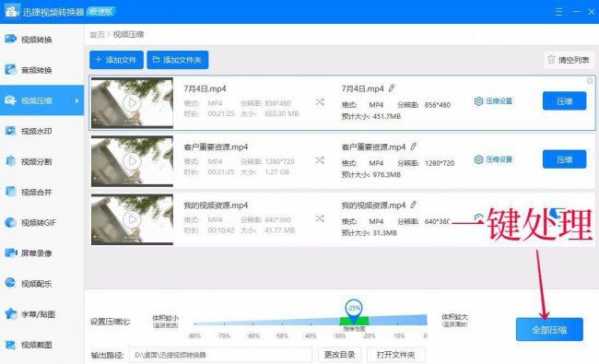
Task: Click 压缩 button for 7月4日.mp4
Action: coord(564,100)
